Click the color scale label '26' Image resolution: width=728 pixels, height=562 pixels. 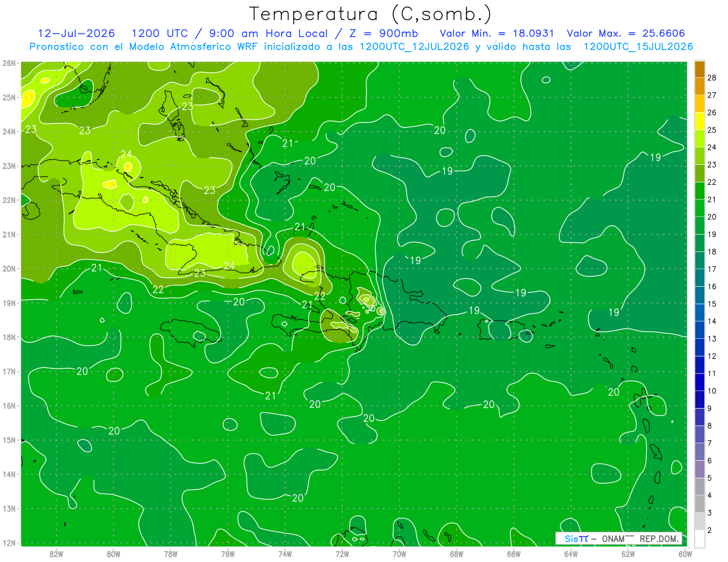coord(712,113)
